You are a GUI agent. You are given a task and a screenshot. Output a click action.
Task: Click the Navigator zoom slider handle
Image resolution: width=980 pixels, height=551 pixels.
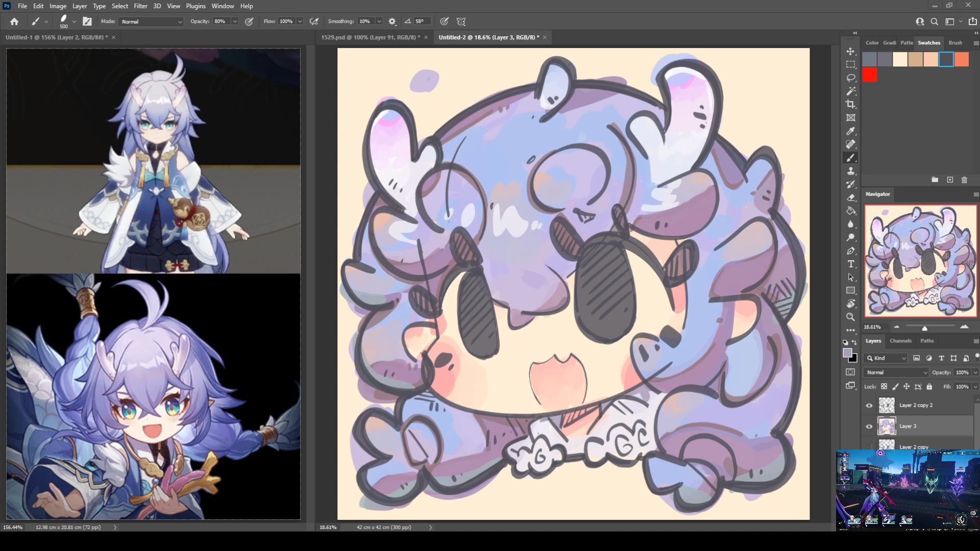click(x=924, y=328)
